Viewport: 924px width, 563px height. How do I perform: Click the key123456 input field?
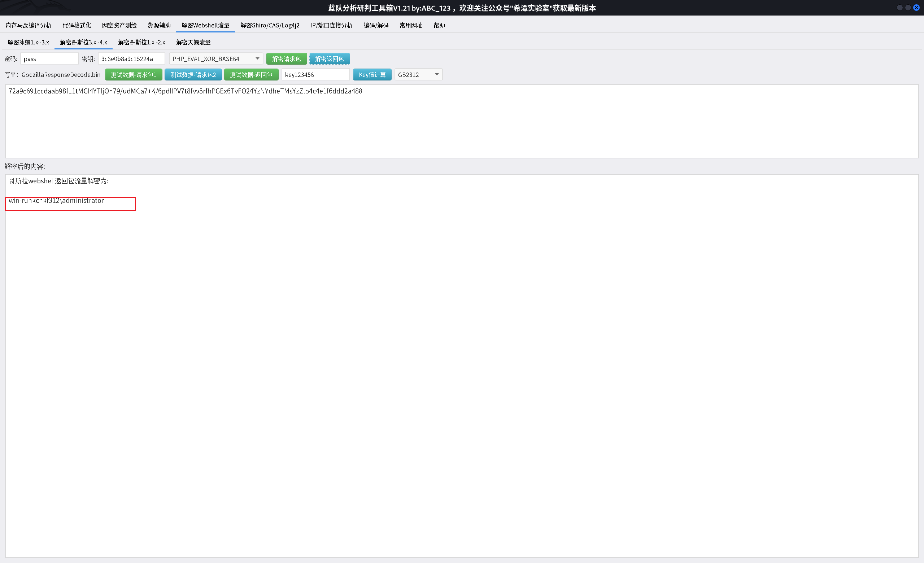(x=315, y=75)
